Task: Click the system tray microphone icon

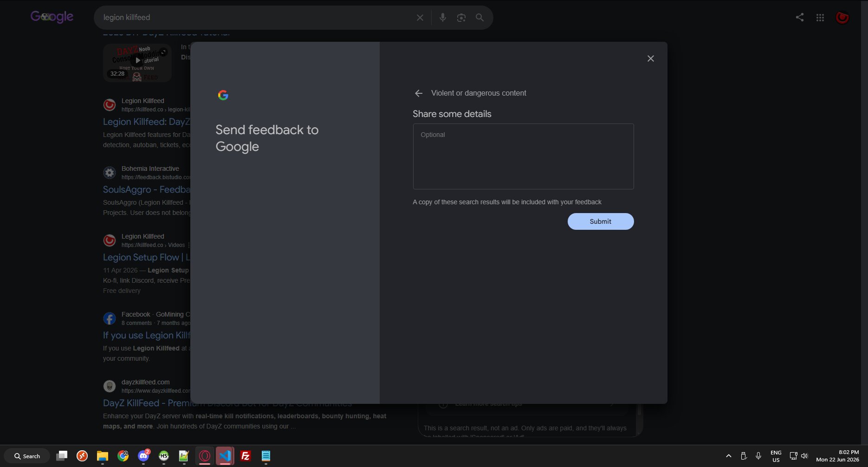Action: point(758,456)
